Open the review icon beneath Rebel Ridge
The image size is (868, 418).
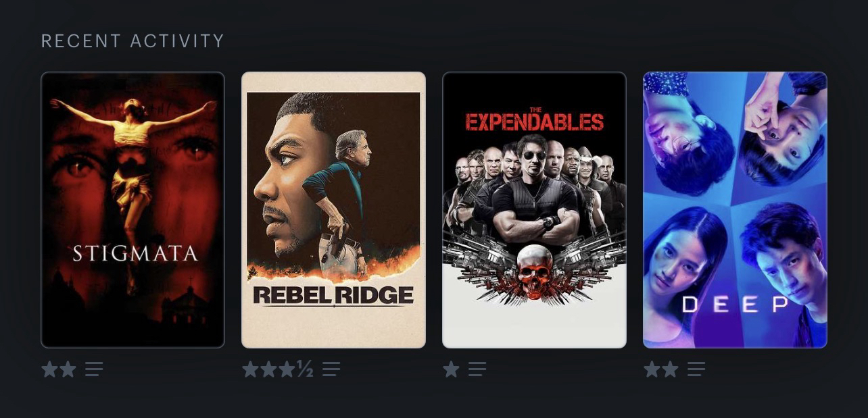click(331, 369)
